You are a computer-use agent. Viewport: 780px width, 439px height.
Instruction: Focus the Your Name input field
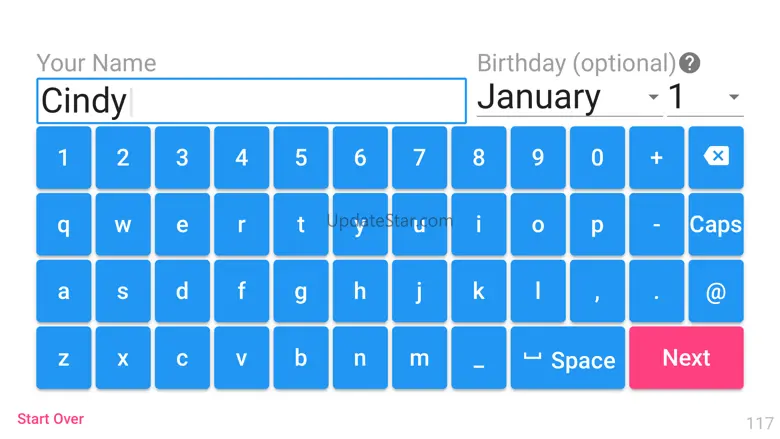tap(251, 100)
